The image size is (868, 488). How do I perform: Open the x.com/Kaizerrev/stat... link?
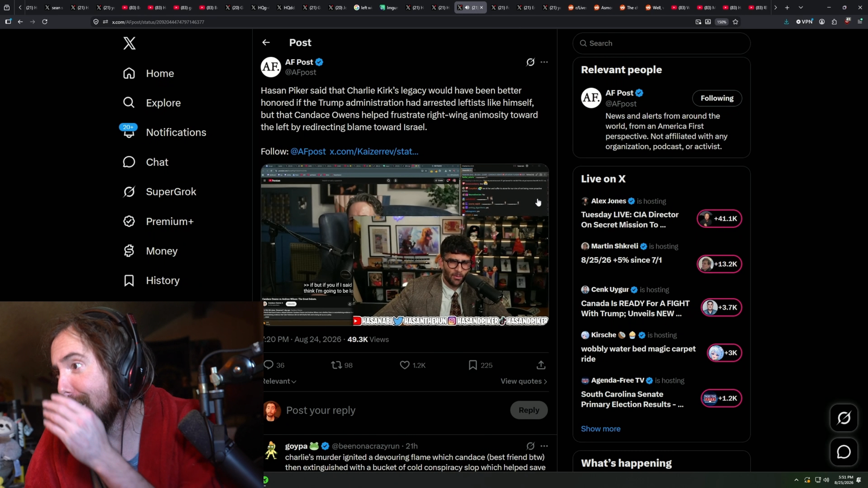tap(374, 151)
